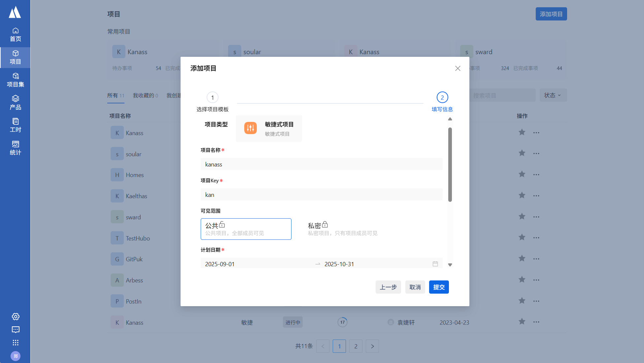Toggle favorite star for Kanass row
This screenshot has height=363, width=644.
(522, 132)
